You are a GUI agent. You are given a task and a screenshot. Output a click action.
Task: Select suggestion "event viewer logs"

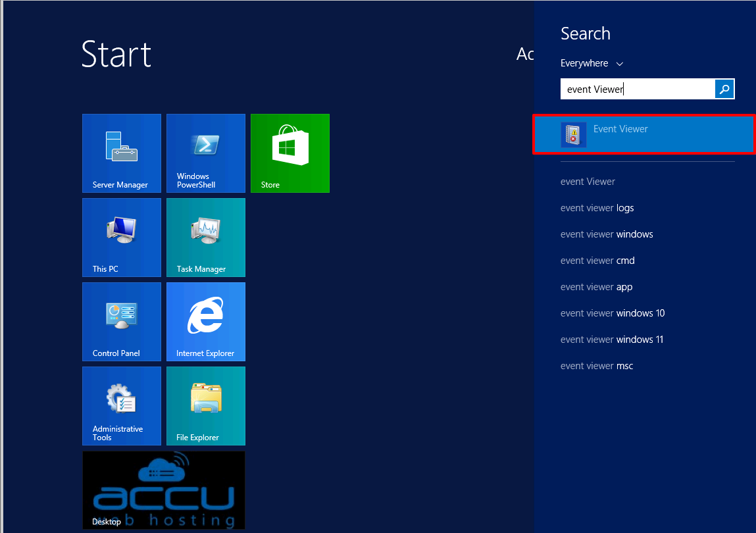point(597,208)
